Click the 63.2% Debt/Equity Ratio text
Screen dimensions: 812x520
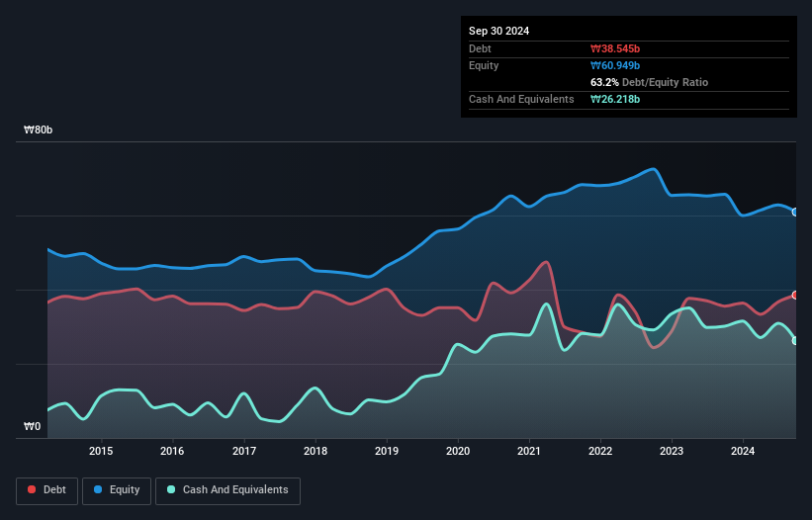650,82
